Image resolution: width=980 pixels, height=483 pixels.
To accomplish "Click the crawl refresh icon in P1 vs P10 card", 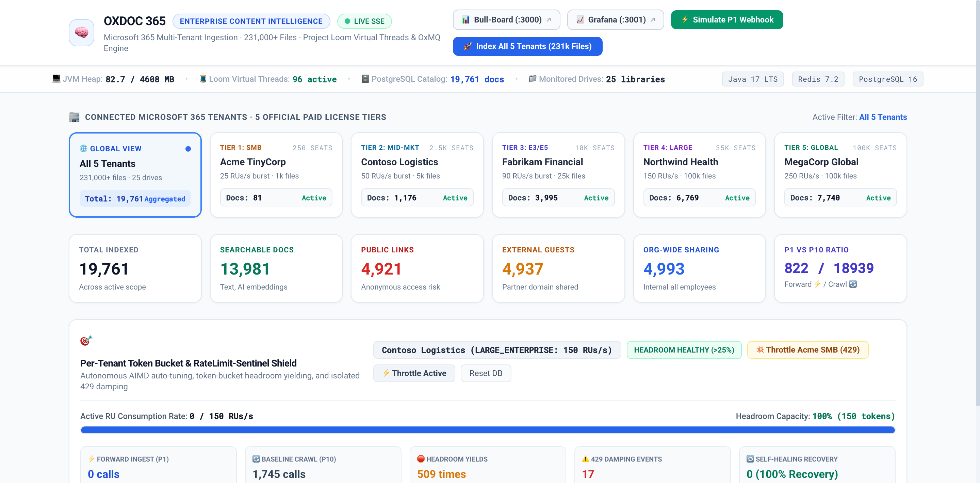I will 853,284.
